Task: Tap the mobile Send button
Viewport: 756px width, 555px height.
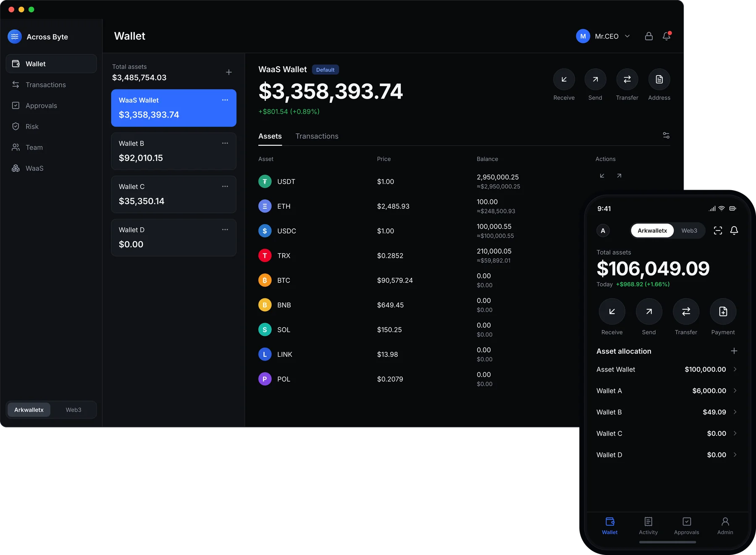Action: click(649, 312)
